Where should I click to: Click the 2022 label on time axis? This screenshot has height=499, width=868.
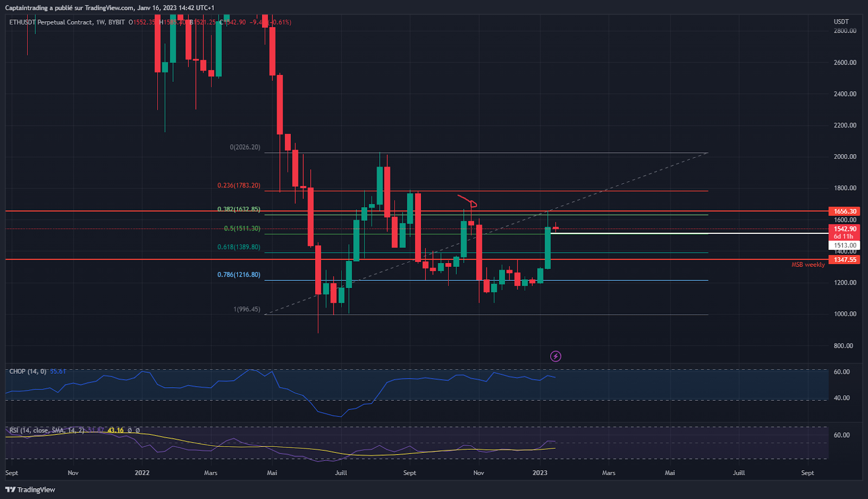[x=142, y=473]
